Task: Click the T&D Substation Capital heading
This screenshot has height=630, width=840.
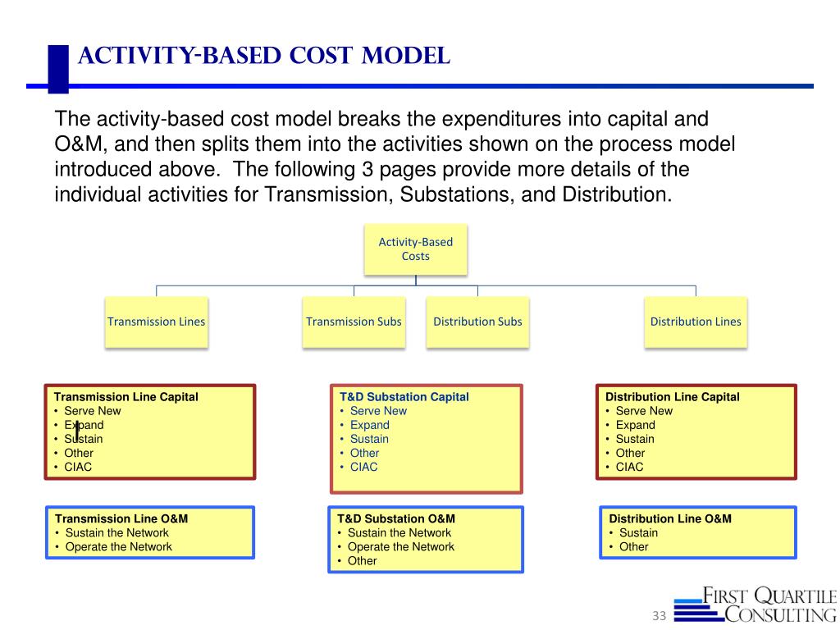Action: [x=404, y=397]
